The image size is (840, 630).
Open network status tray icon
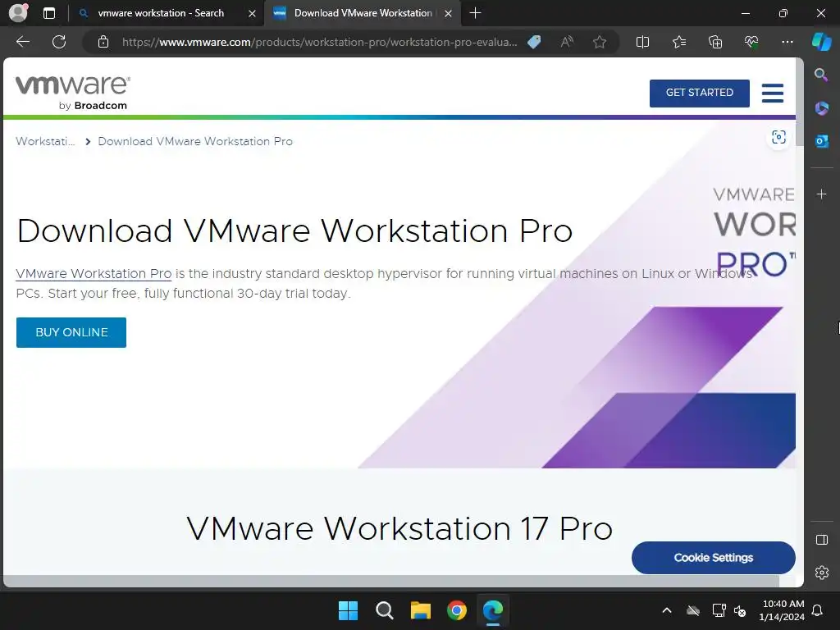[719, 610]
